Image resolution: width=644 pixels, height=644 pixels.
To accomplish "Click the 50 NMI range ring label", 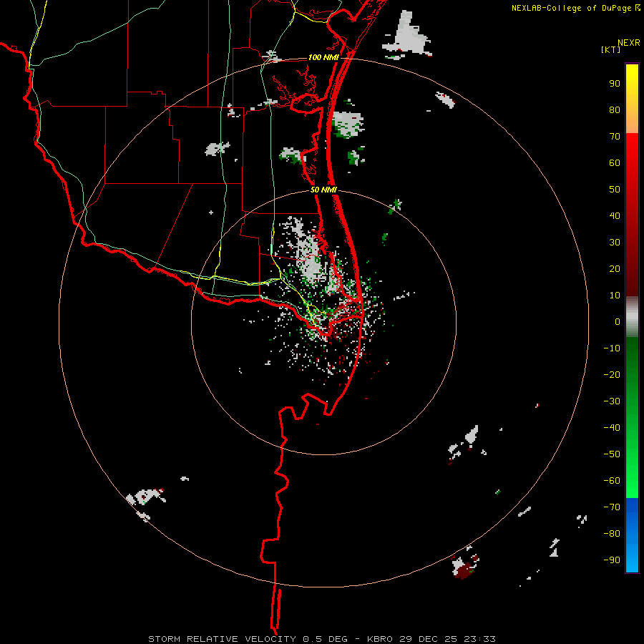I will click(323, 190).
